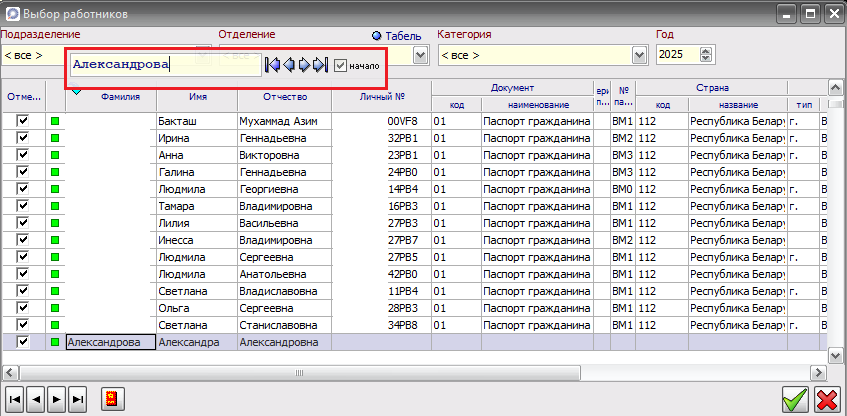Expand the Отделение dropdown arrow
The width and height of the screenshot is (847, 416).
[420, 55]
